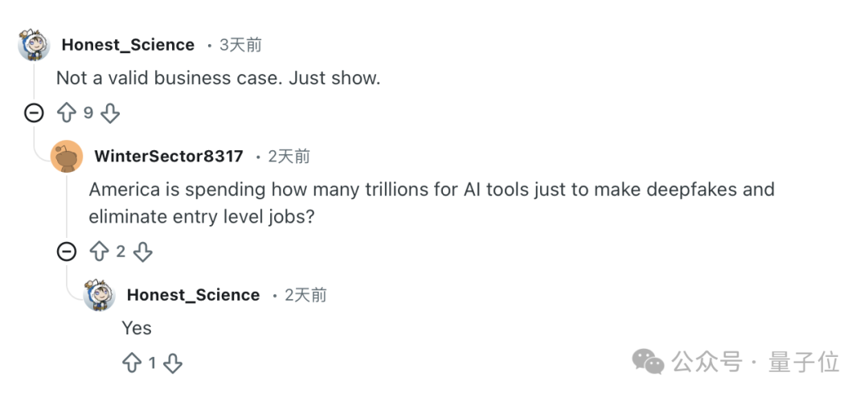The height and width of the screenshot is (397, 868).
Task: Upvote WinterSector8317's comment about AI tools
Action: (x=99, y=252)
